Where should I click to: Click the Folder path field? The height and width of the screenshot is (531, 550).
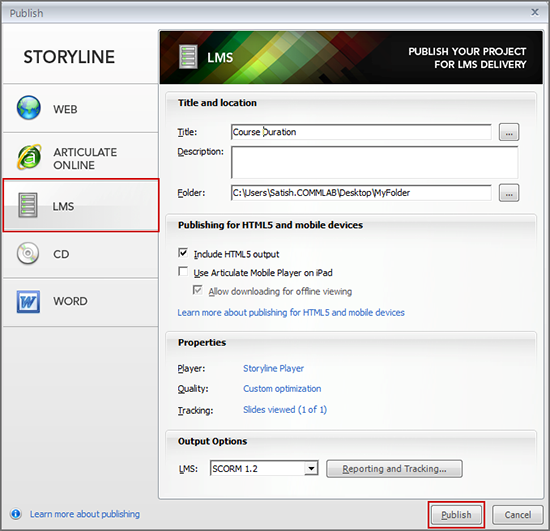point(361,193)
